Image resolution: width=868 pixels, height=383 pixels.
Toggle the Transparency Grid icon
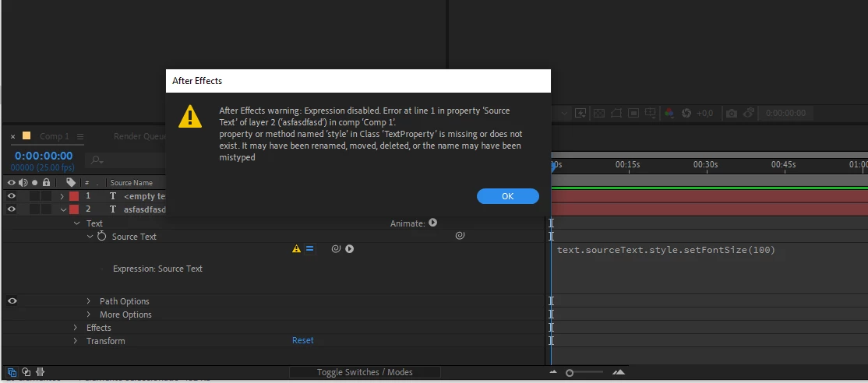(598, 114)
